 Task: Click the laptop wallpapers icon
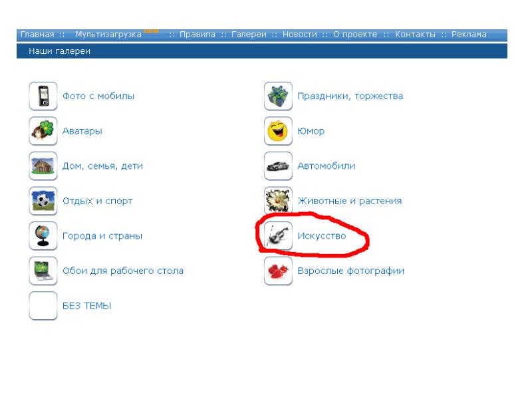point(43,271)
